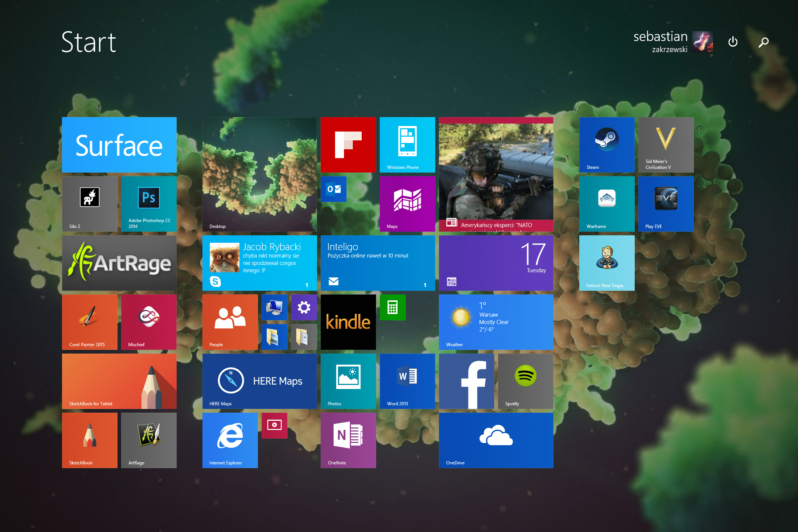
Task: Launch the SketchBook tile
Action: (x=90, y=440)
